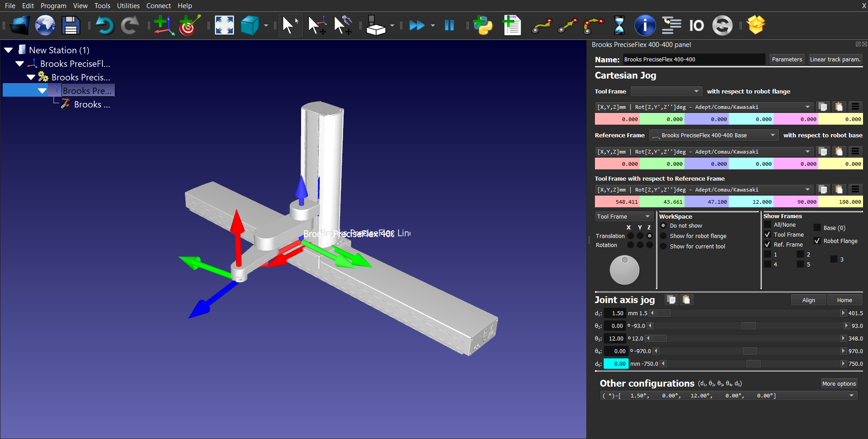
Task: Click the Save station floppy disk icon
Action: pyautogui.click(x=71, y=25)
